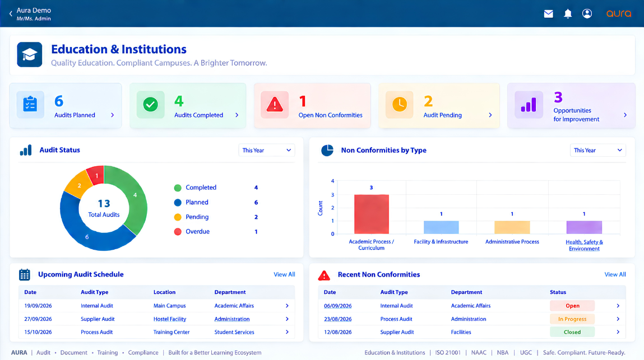
Task: Click the Training Center location cell
Action: coord(172,332)
